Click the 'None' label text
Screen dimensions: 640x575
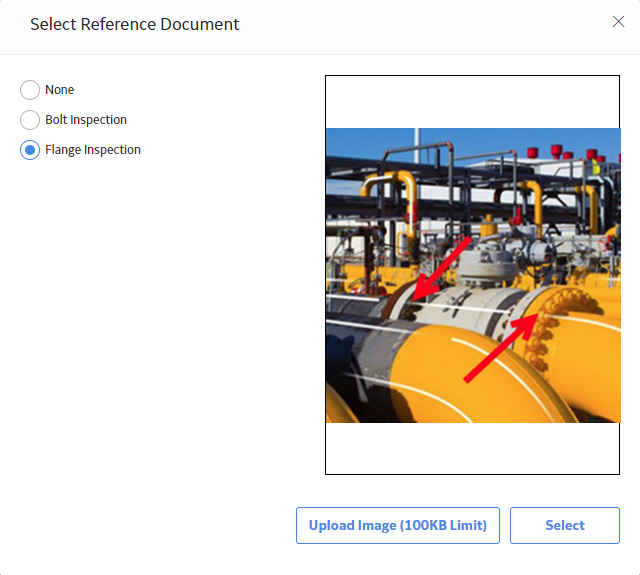tap(60, 90)
